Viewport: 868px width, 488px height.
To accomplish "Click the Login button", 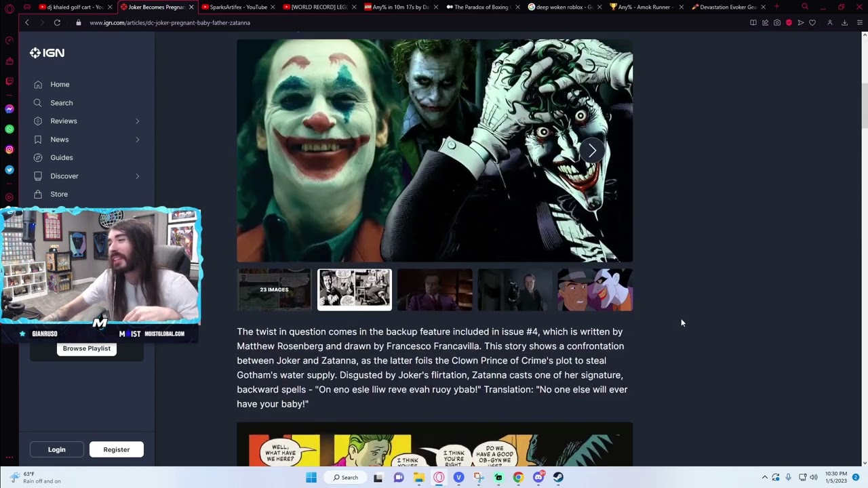I will click(x=57, y=449).
